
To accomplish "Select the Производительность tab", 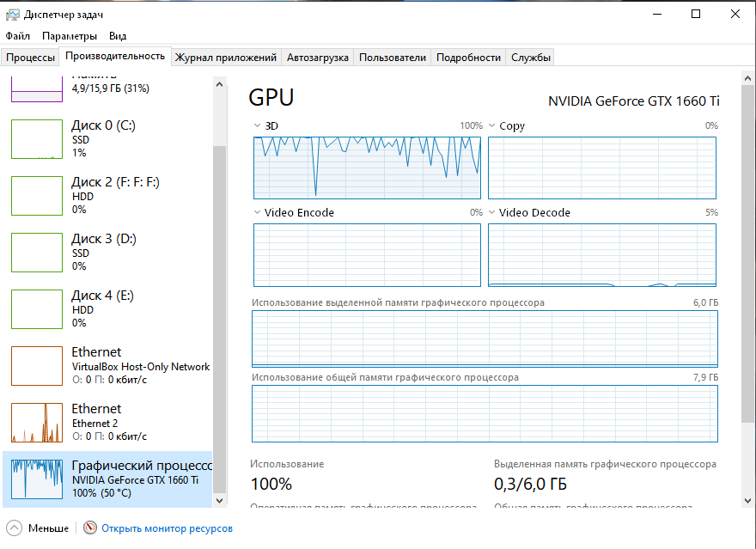I will tap(115, 56).
